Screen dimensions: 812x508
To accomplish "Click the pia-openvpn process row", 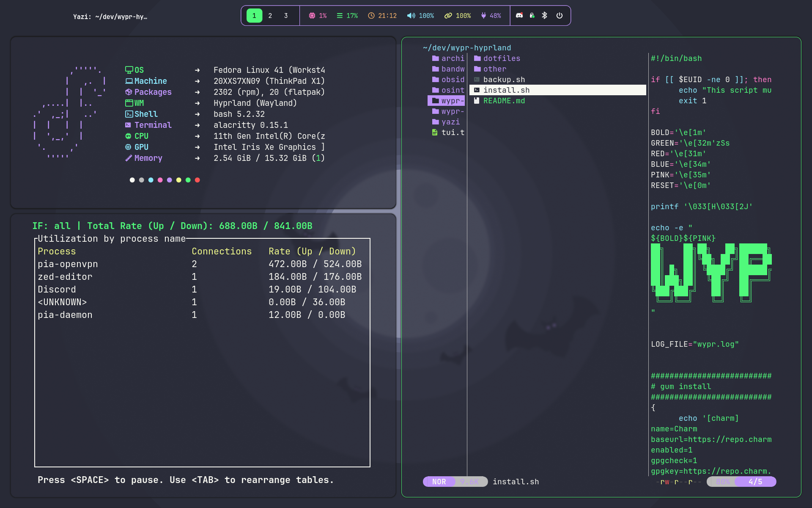I will tap(68, 264).
